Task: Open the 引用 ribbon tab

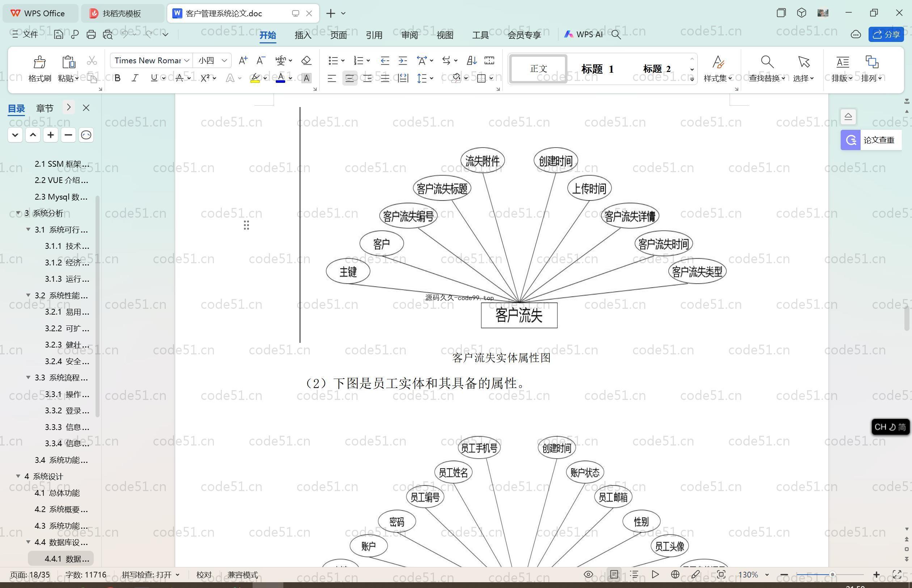Action: (x=374, y=35)
